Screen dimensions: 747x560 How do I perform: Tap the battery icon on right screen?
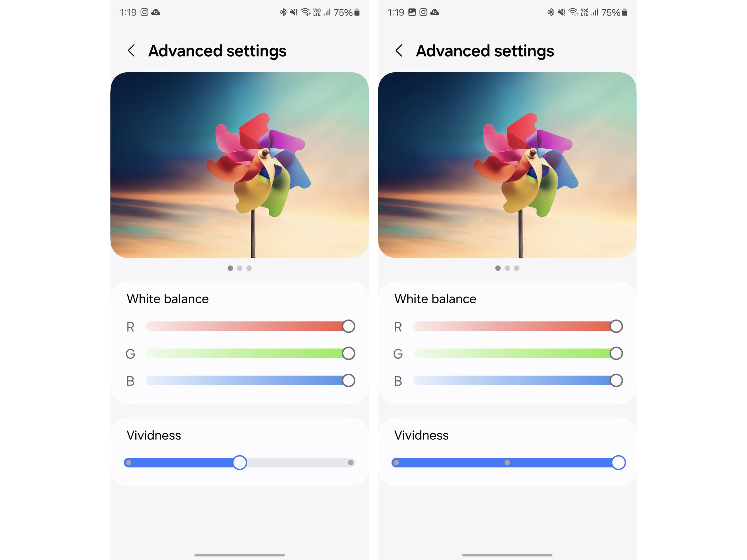[625, 13]
